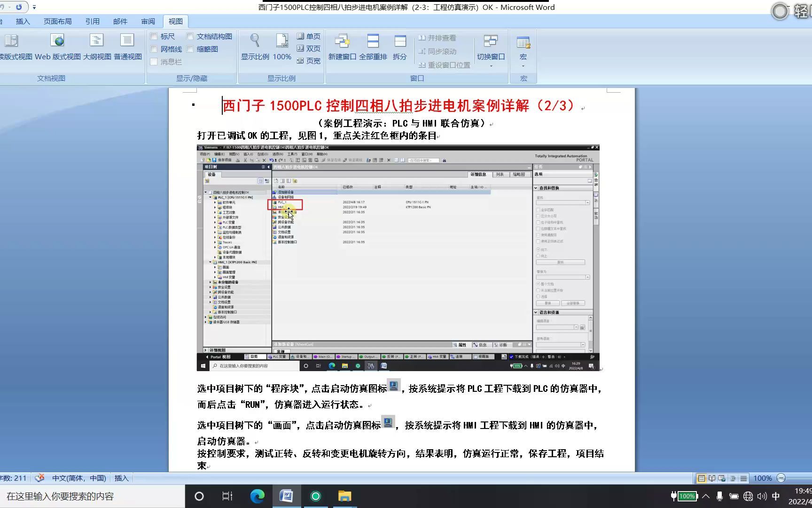The width and height of the screenshot is (812, 508).
Task: Toggle the 标尺 ruler checkbox
Action: coord(154,36)
